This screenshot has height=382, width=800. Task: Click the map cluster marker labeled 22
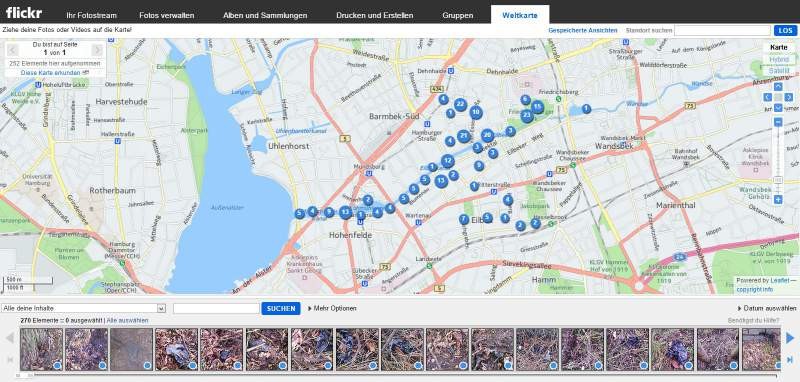point(461,105)
